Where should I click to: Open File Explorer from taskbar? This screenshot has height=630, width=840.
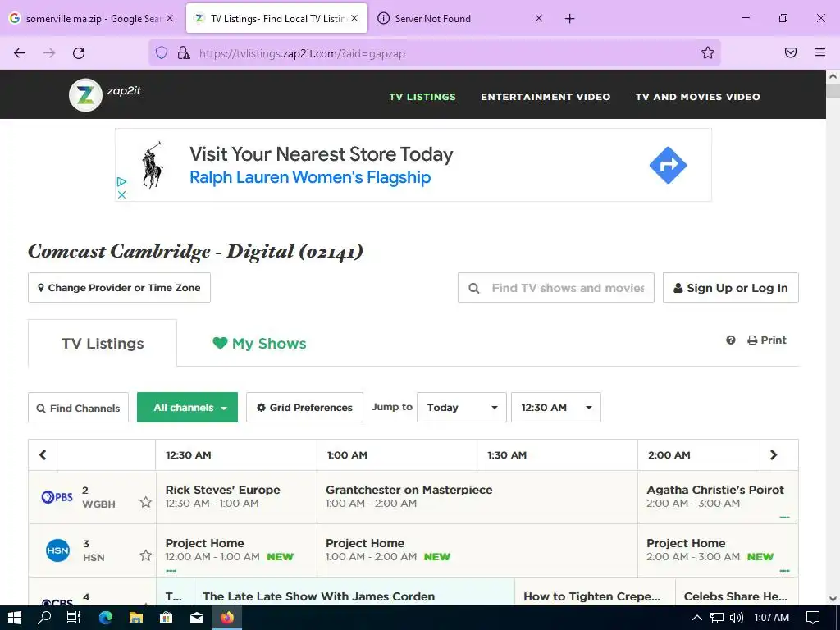click(x=136, y=618)
